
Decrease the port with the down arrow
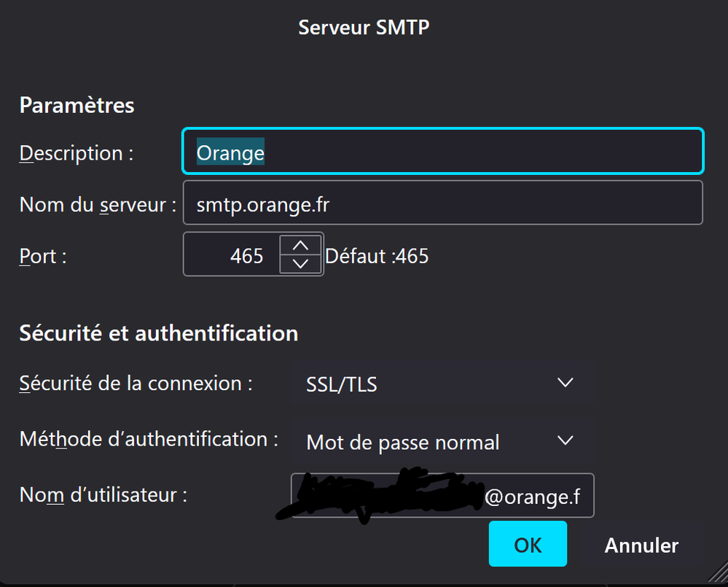click(x=300, y=264)
